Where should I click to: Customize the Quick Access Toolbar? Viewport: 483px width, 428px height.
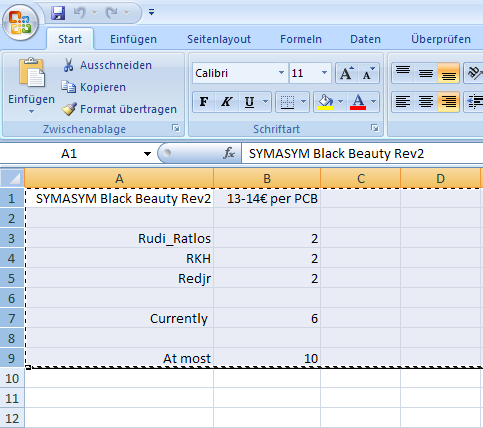click(151, 13)
